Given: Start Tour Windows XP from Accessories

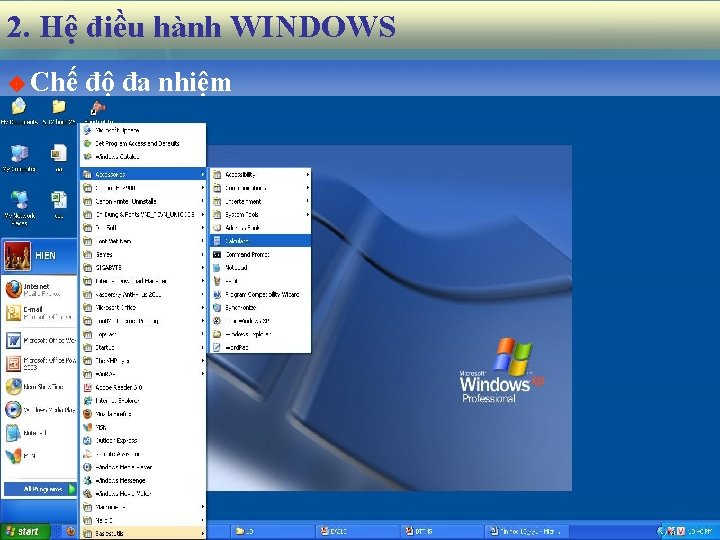Looking at the screenshot, I should (x=260, y=321).
